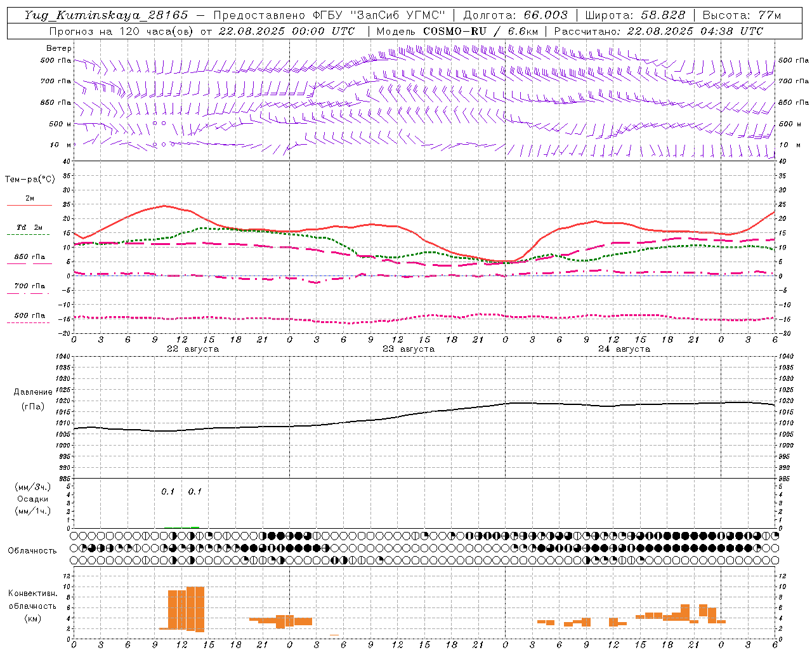
Task: Click the red 2м legend line sample
Action: (29, 205)
